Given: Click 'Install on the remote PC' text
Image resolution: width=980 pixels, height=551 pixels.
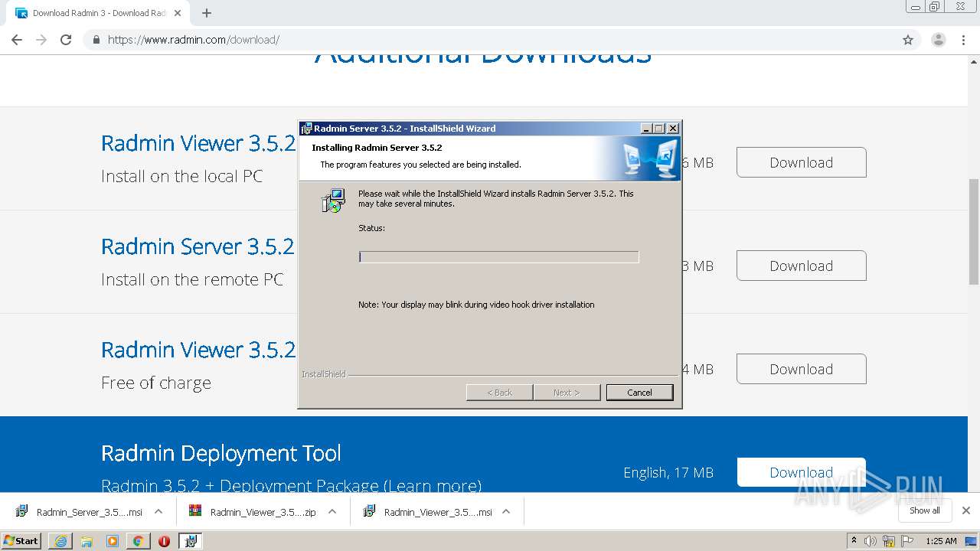Looking at the screenshot, I should point(192,279).
